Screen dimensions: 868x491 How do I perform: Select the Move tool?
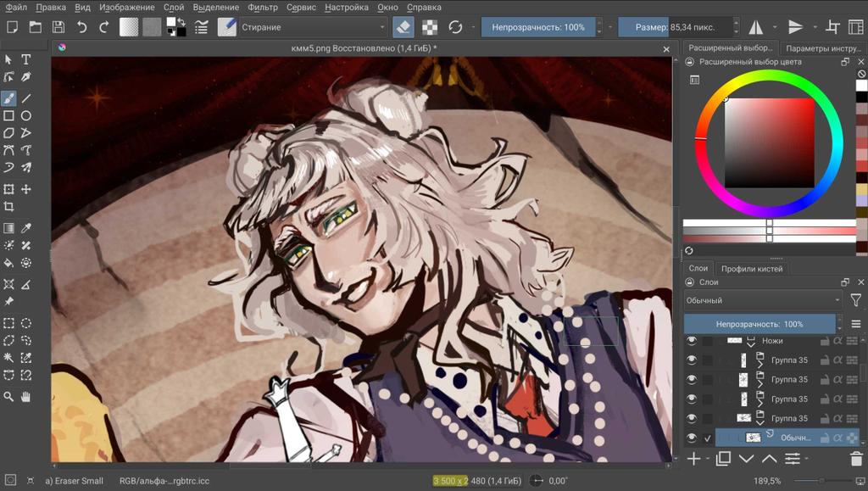click(x=26, y=189)
